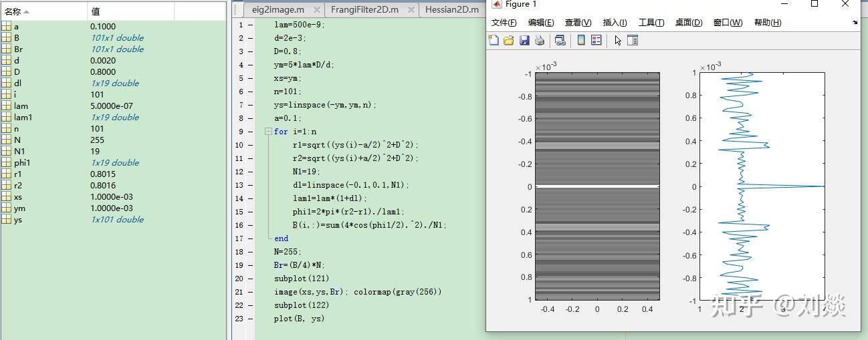
Task: Toggle breakpoint dash on line 13
Action: [250, 185]
